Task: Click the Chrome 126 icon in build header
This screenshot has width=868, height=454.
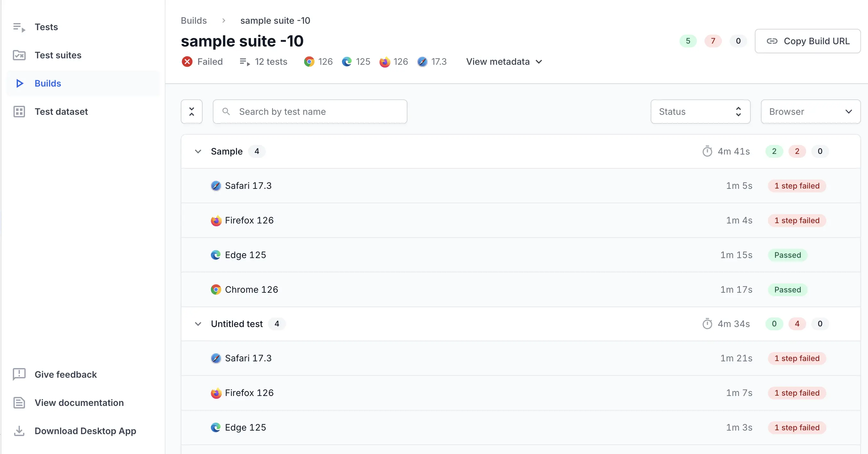Action: point(309,62)
